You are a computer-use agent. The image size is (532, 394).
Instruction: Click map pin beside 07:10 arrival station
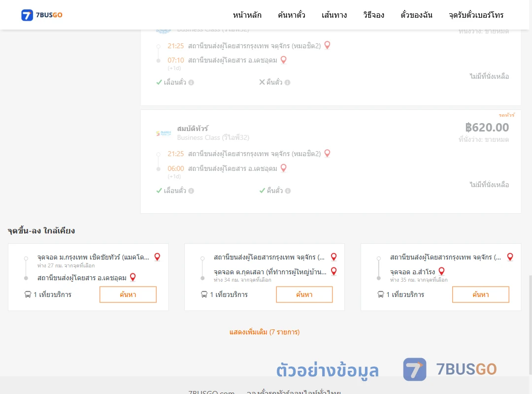click(x=284, y=60)
